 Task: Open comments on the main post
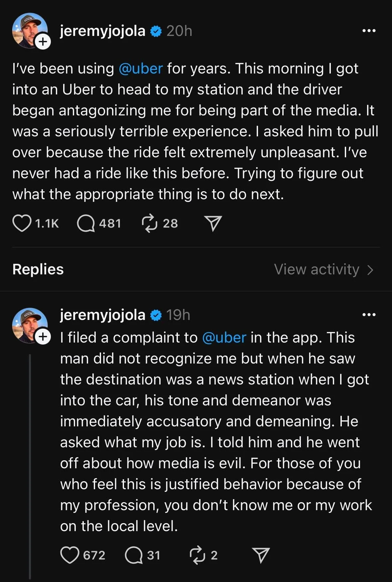[x=86, y=223]
